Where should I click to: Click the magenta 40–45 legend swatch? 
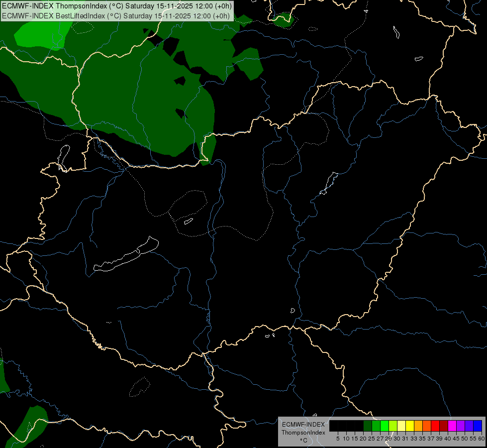tap(452, 426)
